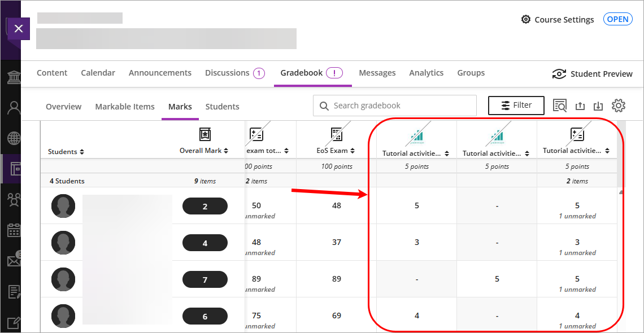This screenshot has height=333, width=644.
Task: Toggle the OPEN course status badge
Action: point(617,19)
